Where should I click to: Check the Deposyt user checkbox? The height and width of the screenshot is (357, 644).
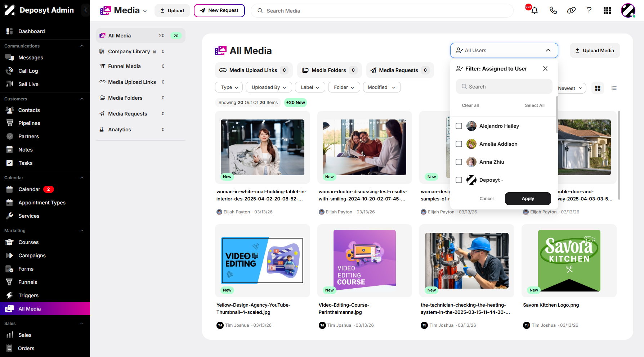pos(459,180)
